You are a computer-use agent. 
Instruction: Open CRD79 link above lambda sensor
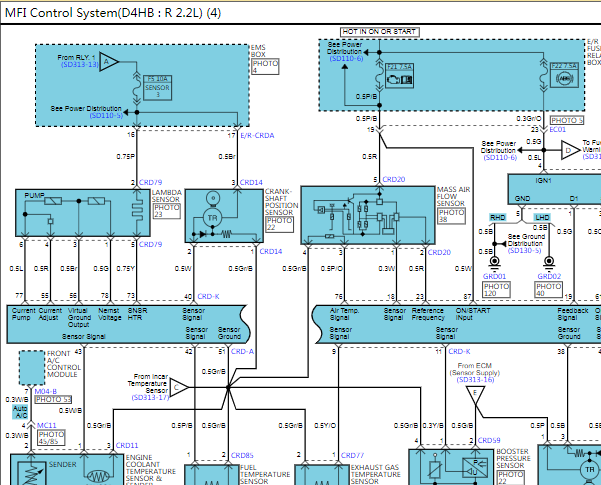click(x=150, y=182)
